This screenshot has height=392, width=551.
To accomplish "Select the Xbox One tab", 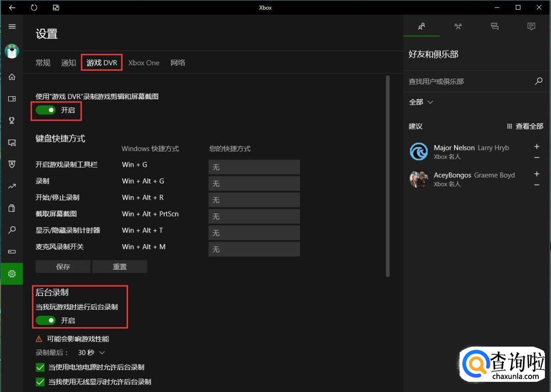I will (144, 63).
